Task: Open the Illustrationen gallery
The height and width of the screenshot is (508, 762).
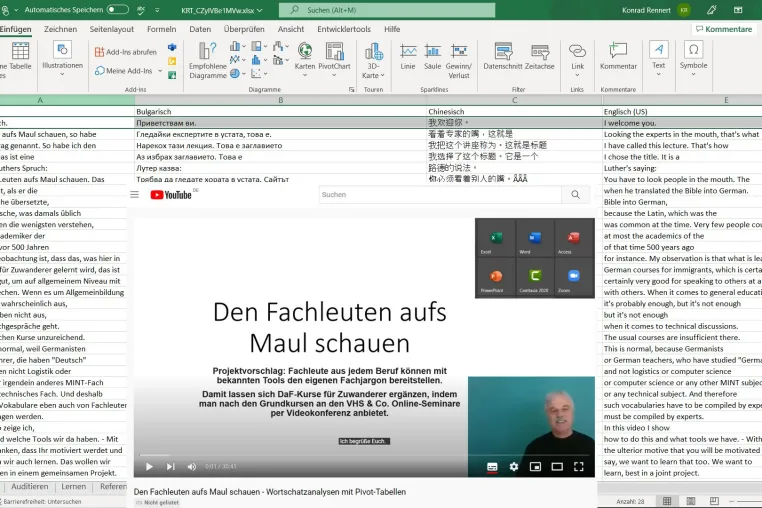Action: coord(62,59)
